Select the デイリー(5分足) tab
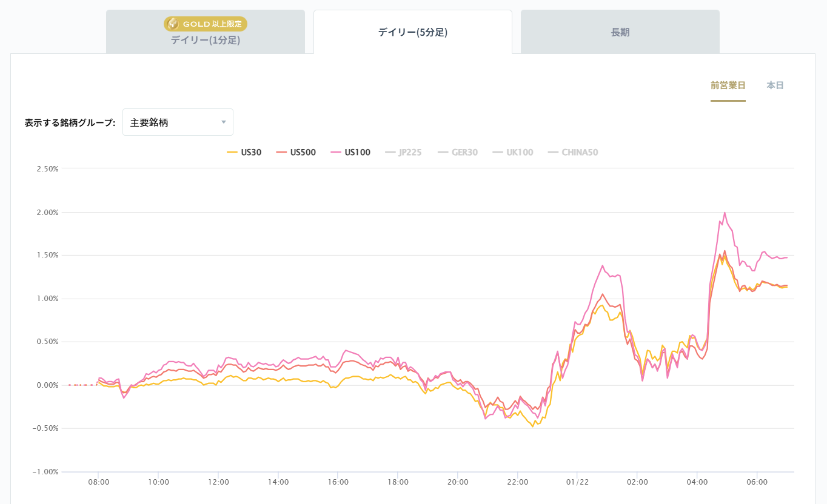Screen dimensions: 827x504 click(412, 32)
